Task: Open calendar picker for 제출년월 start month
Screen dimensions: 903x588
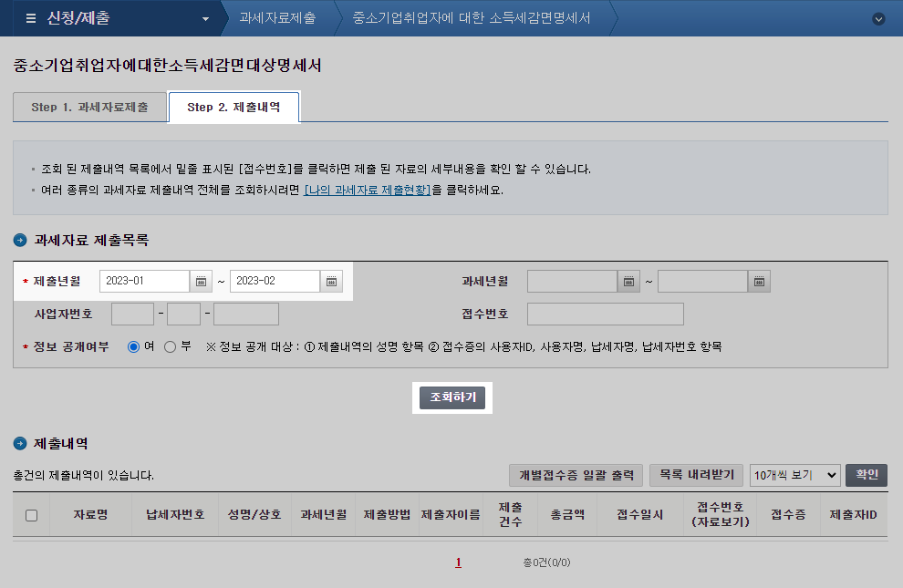Action: [x=201, y=281]
